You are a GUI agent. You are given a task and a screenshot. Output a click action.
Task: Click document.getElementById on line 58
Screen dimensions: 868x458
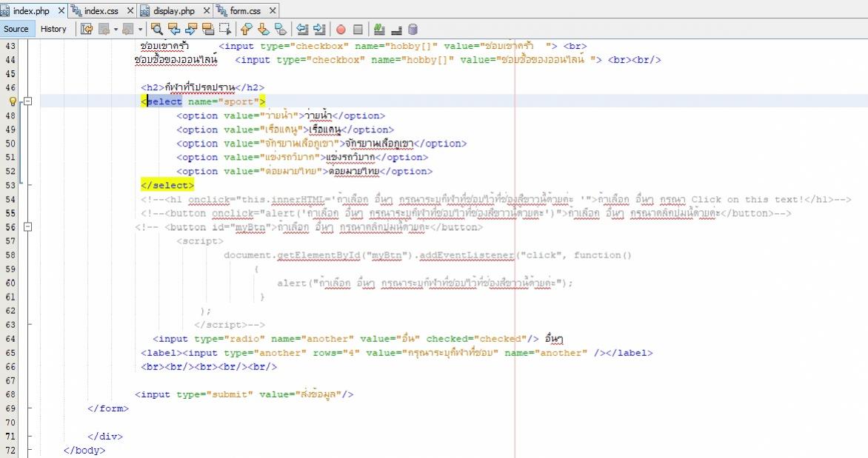click(292, 255)
